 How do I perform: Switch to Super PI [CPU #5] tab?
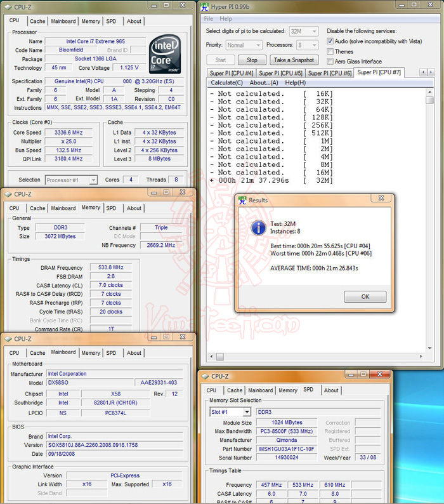coord(280,73)
